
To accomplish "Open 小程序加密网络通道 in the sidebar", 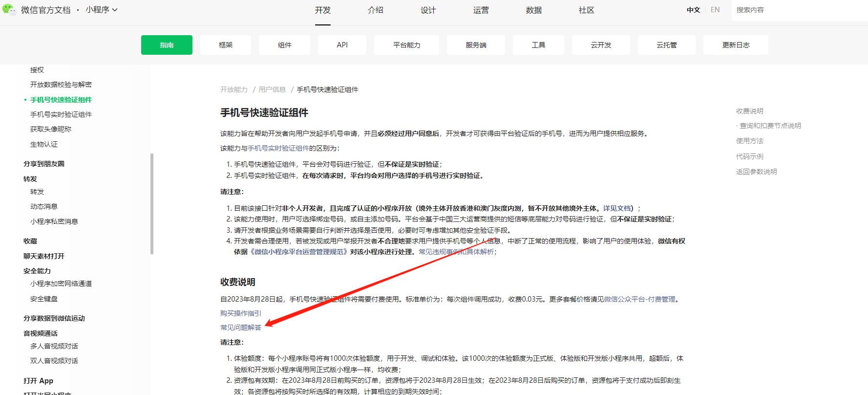I will pos(61,284).
